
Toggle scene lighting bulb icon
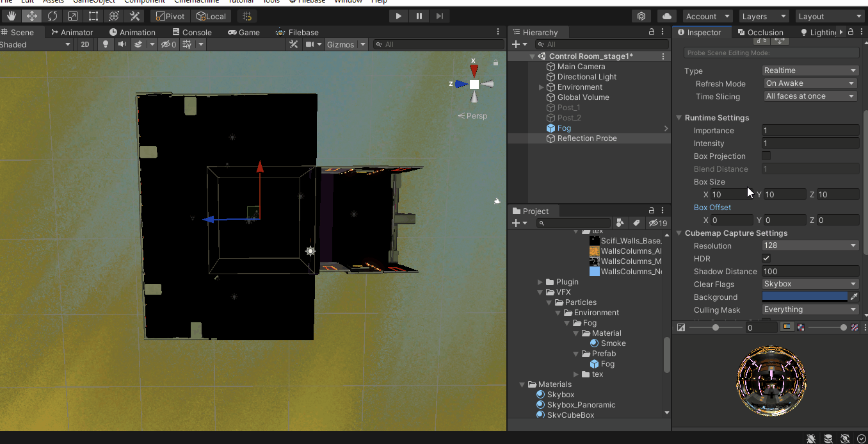click(106, 44)
